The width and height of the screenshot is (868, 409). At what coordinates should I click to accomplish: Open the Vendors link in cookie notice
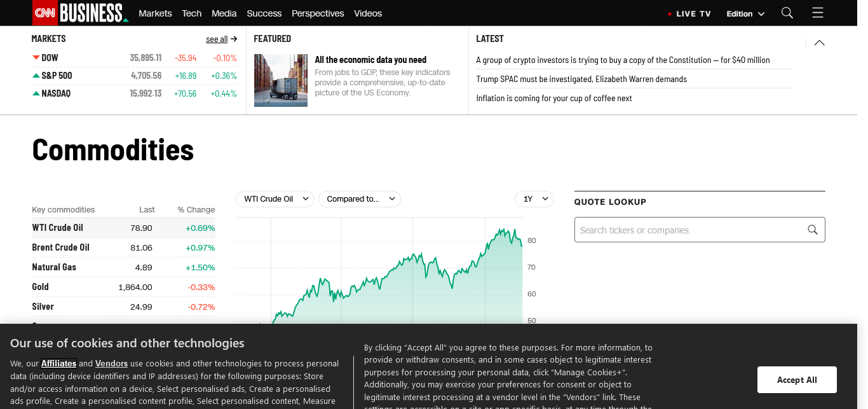(x=111, y=364)
